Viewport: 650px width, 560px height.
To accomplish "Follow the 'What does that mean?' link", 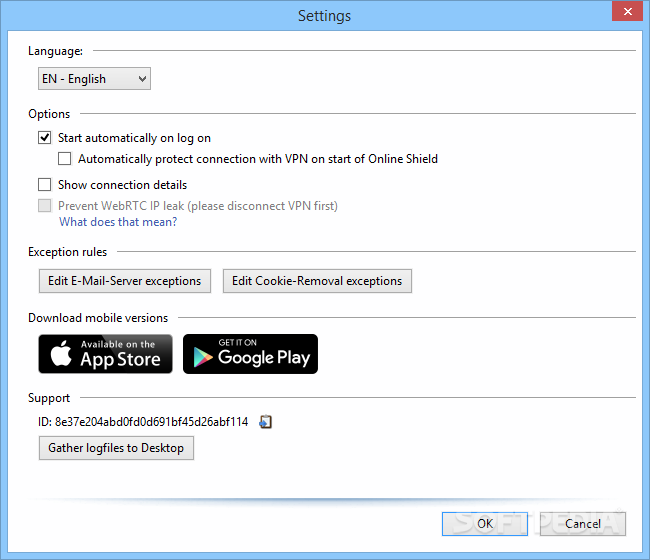I will [x=118, y=222].
